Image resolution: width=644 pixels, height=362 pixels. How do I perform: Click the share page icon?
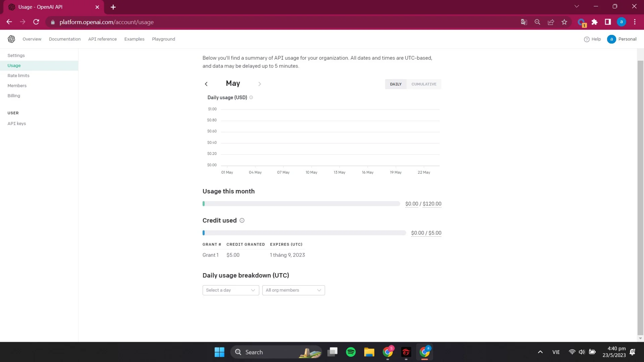coord(551,22)
